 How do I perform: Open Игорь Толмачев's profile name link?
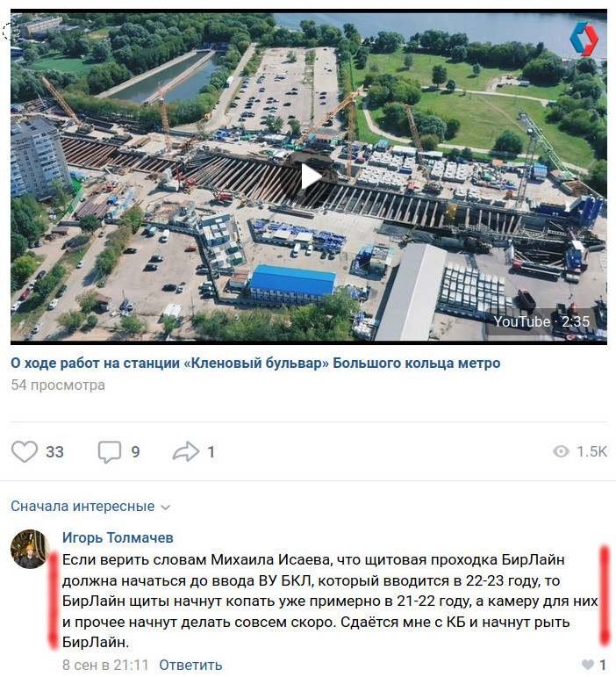click(x=118, y=537)
